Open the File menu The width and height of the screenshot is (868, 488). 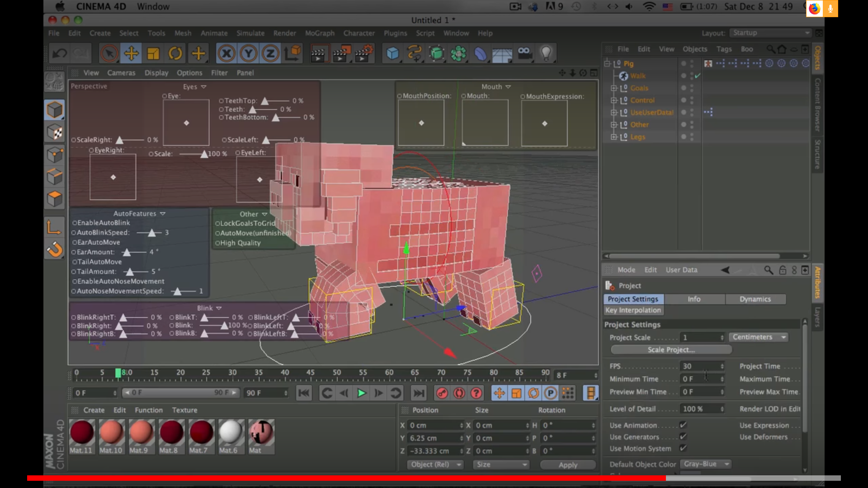coord(54,33)
